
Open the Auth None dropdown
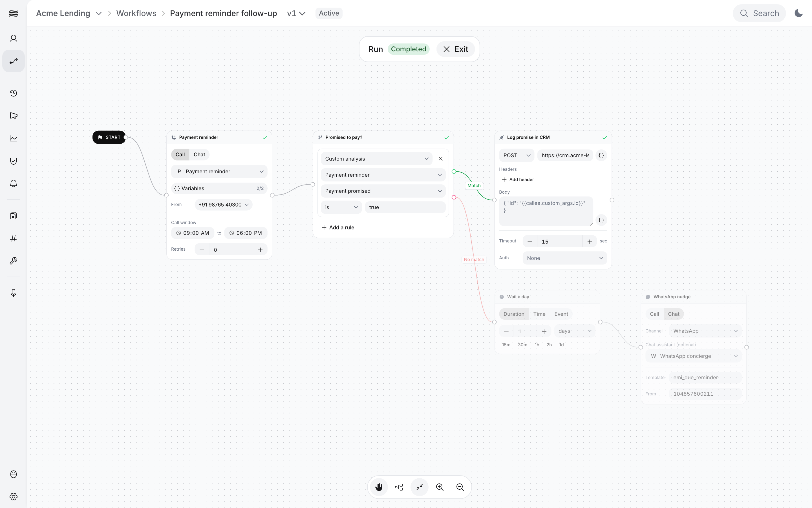pyautogui.click(x=565, y=258)
